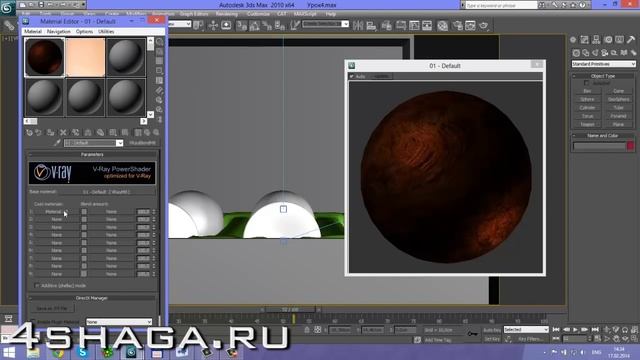
Task: Click the Sample Type icon in side toolbar
Action: (160, 42)
